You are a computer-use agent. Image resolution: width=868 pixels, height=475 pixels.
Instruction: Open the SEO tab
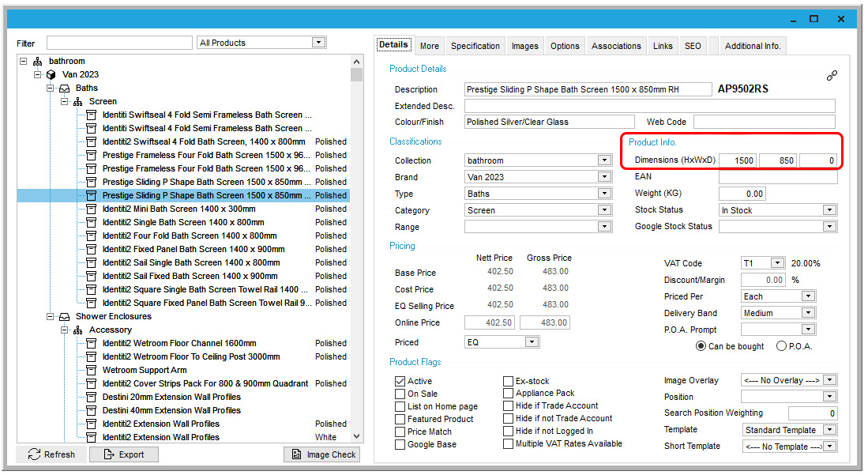pos(693,46)
